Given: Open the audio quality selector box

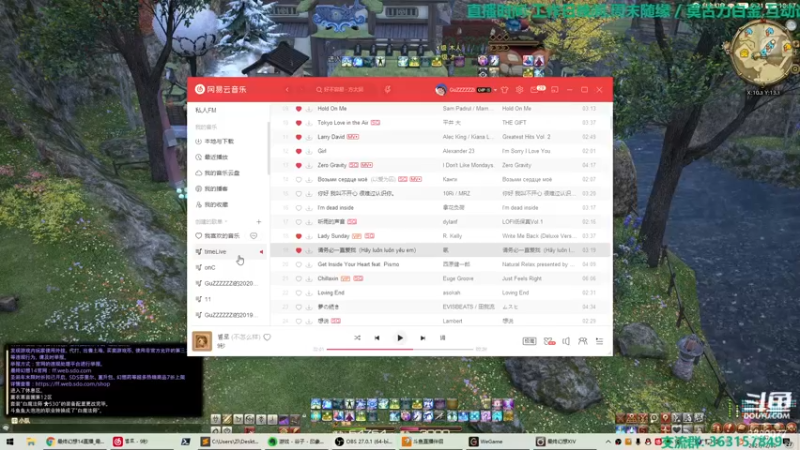Looking at the screenshot, I should click(x=529, y=341).
